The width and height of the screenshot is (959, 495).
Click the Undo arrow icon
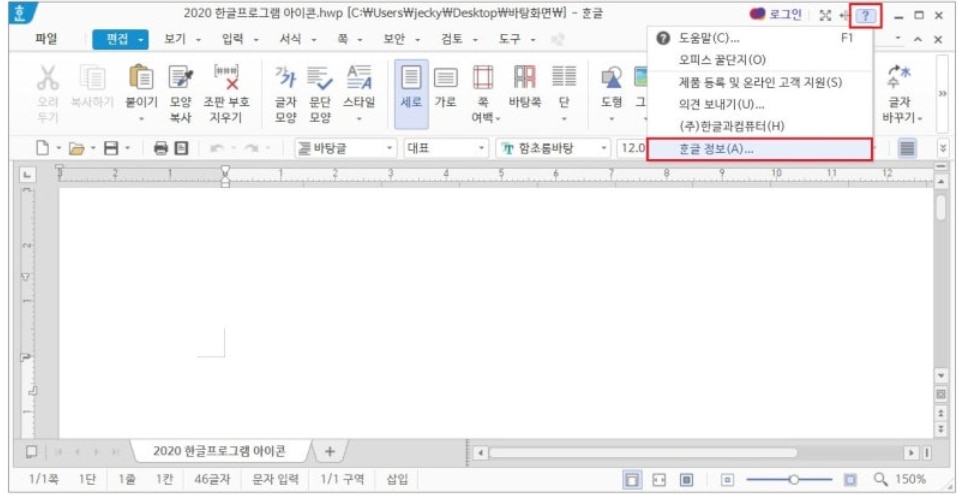(x=215, y=148)
